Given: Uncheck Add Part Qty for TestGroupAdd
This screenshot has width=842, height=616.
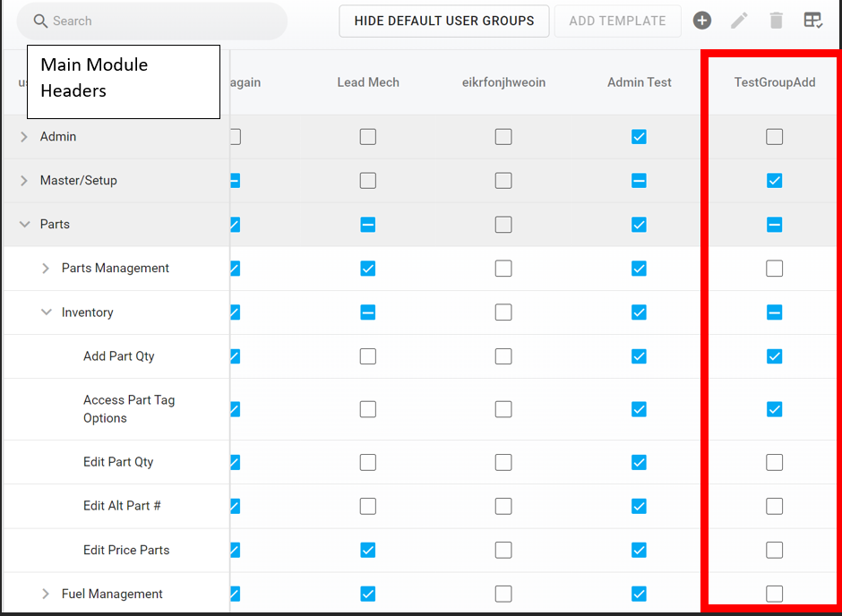Looking at the screenshot, I should tap(775, 356).
